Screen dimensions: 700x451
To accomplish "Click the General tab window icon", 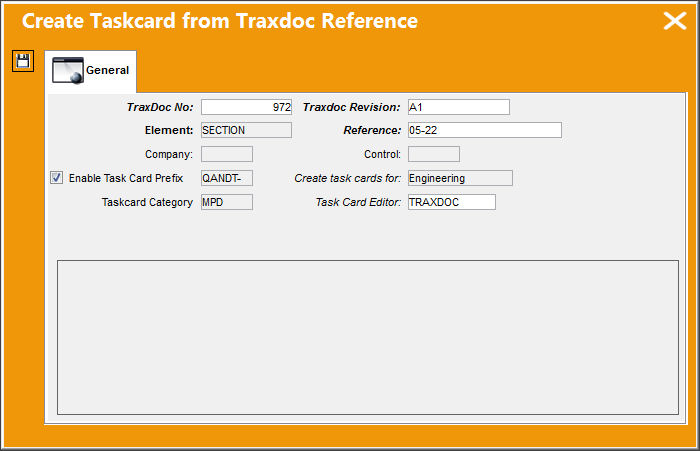I will click(x=68, y=70).
